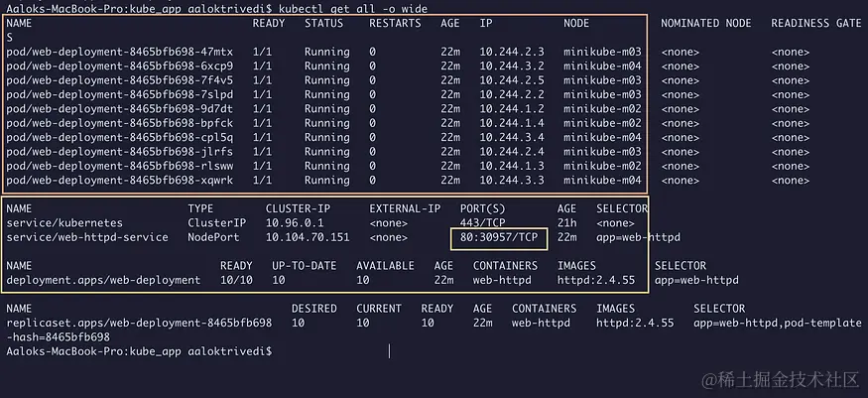This screenshot has width=868, height=398.
Task: Click pod IP 10.244.2.2
Action: [512, 94]
